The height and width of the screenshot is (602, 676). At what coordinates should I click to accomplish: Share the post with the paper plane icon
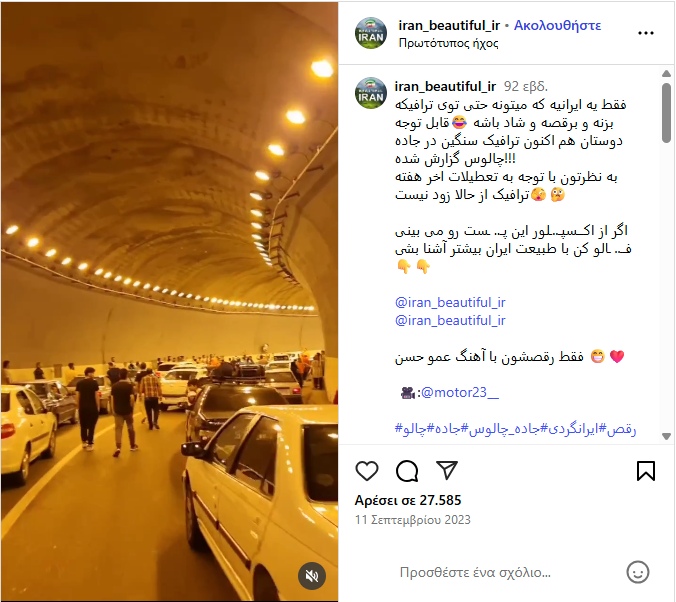(x=447, y=470)
